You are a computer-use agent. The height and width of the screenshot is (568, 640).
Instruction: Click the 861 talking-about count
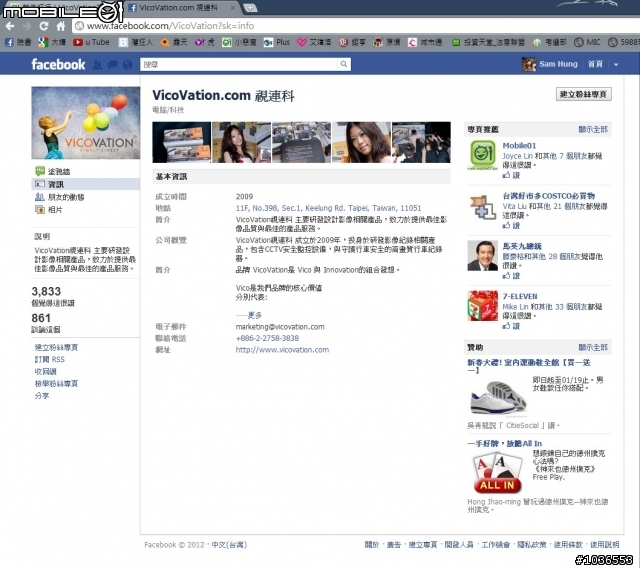tap(41, 318)
